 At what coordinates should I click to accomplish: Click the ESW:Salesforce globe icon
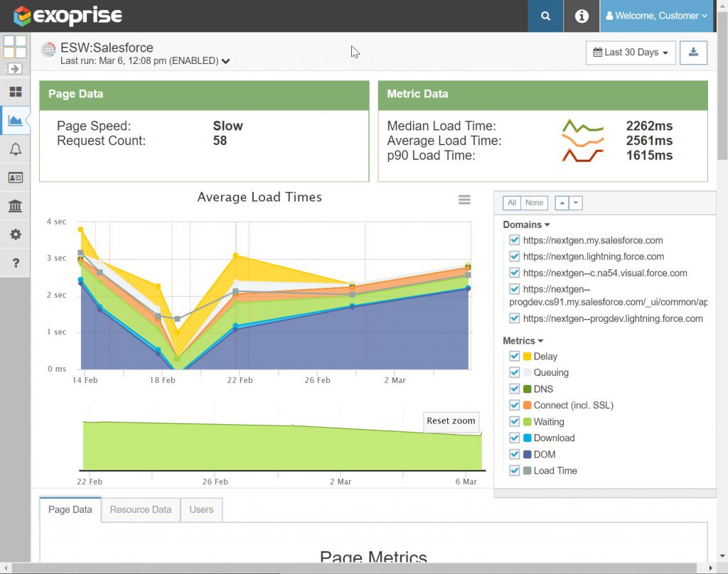(48, 49)
